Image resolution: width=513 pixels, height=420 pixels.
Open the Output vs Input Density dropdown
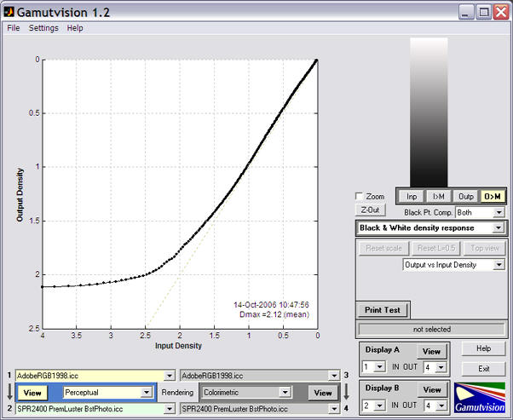[x=454, y=265]
